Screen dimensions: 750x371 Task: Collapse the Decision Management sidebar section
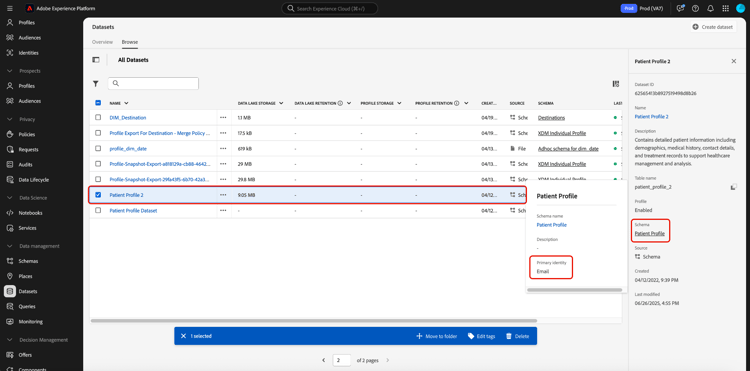pyautogui.click(x=10, y=340)
